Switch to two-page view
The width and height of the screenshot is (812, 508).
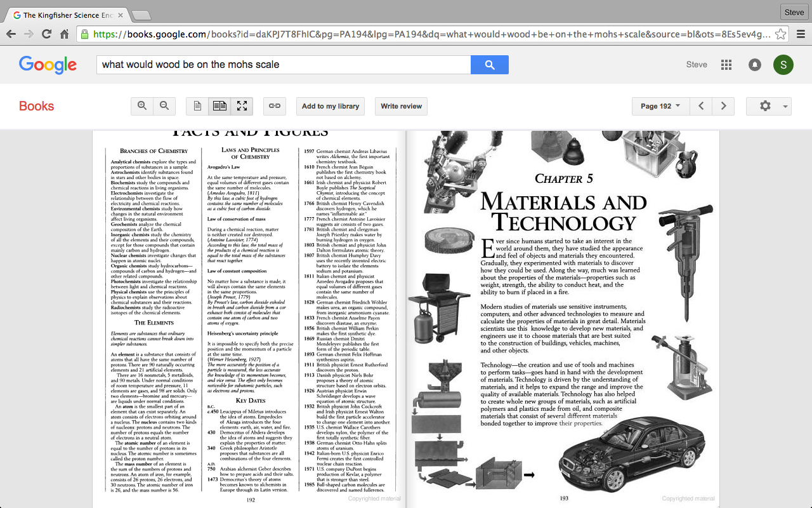coord(219,106)
